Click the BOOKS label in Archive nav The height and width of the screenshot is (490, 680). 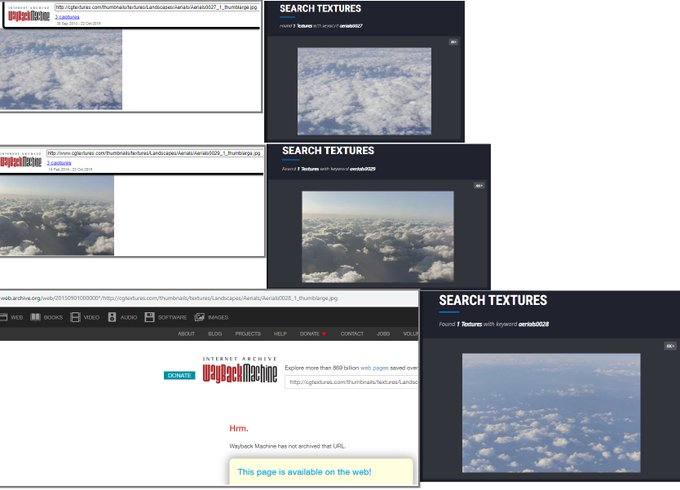(53, 317)
